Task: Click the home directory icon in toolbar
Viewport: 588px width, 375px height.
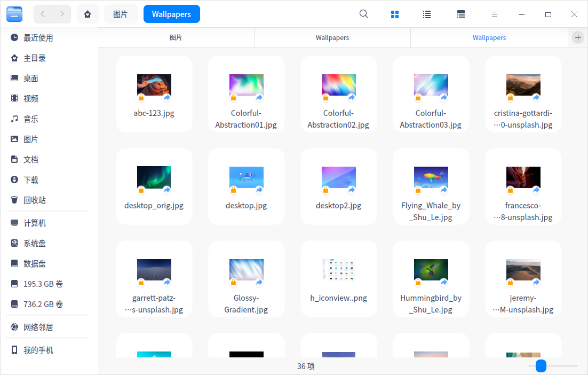Action: (88, 14)
